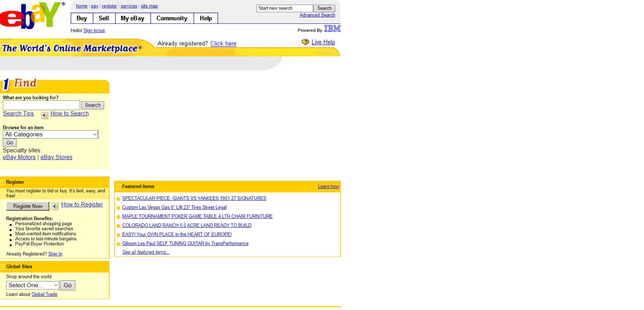
Task: Click the Registration Benefits heading
Action: click(x=30, y=219)
